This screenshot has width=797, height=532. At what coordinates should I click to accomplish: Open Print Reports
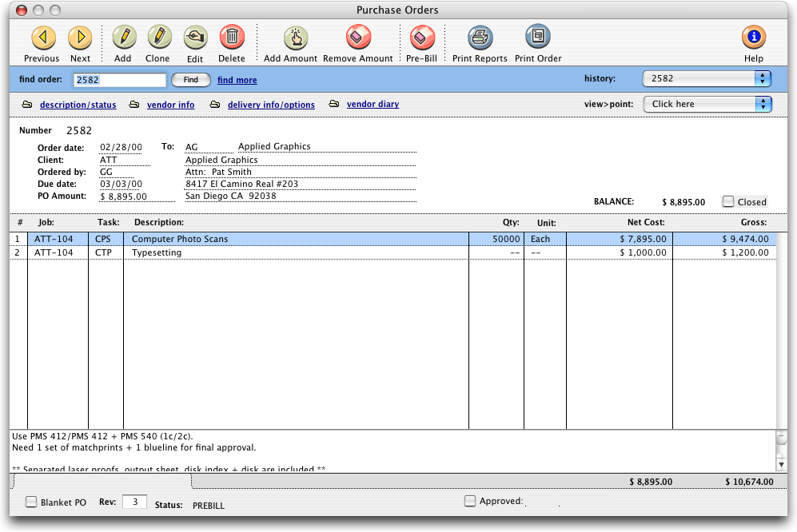click(480, 37)
